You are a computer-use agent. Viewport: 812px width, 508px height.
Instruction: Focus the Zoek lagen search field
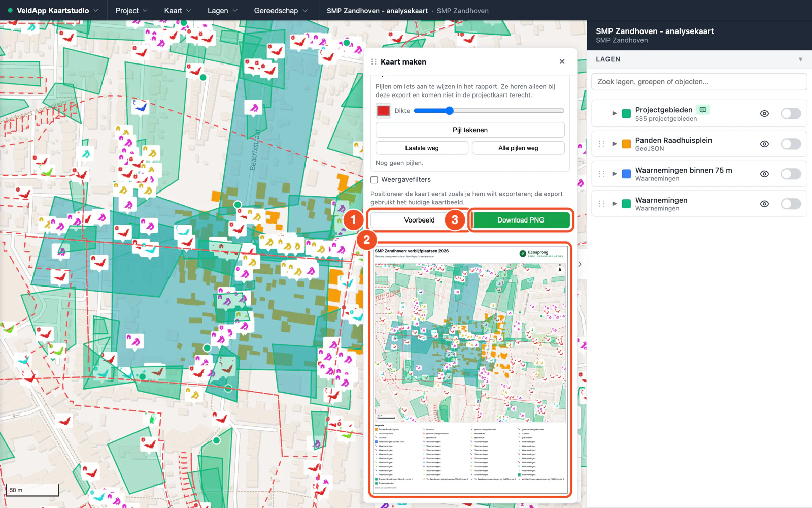(699, 82)
